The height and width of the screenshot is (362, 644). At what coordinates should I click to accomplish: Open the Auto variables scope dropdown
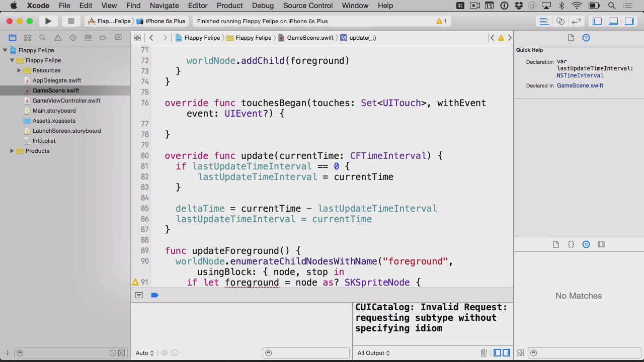pyautogui.click(x=144, y=353)
